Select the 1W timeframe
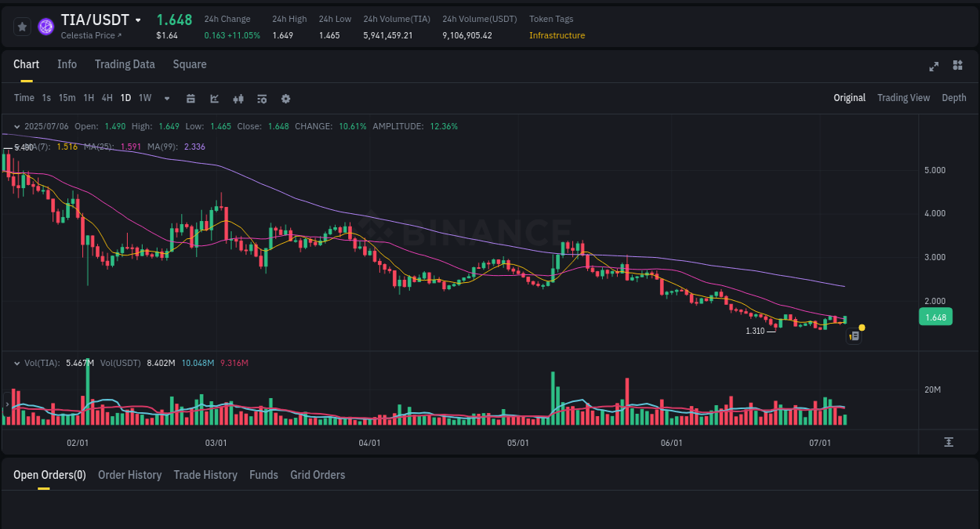The height and width of the screenshot is (529, 980). [x=144, y=98]
